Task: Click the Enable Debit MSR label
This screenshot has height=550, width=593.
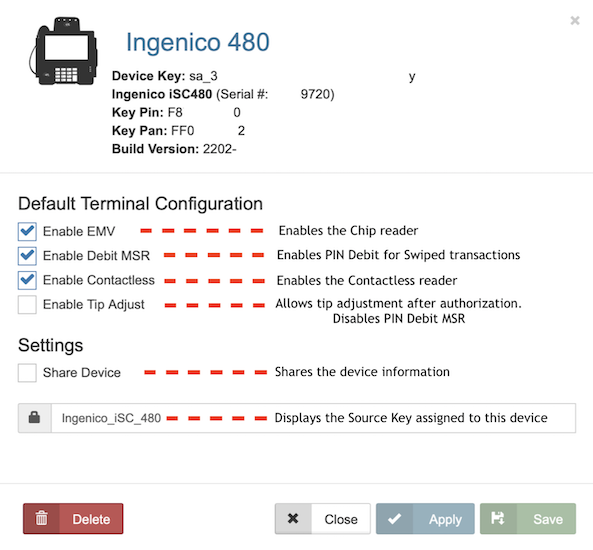Action: (x=96, y=256)
